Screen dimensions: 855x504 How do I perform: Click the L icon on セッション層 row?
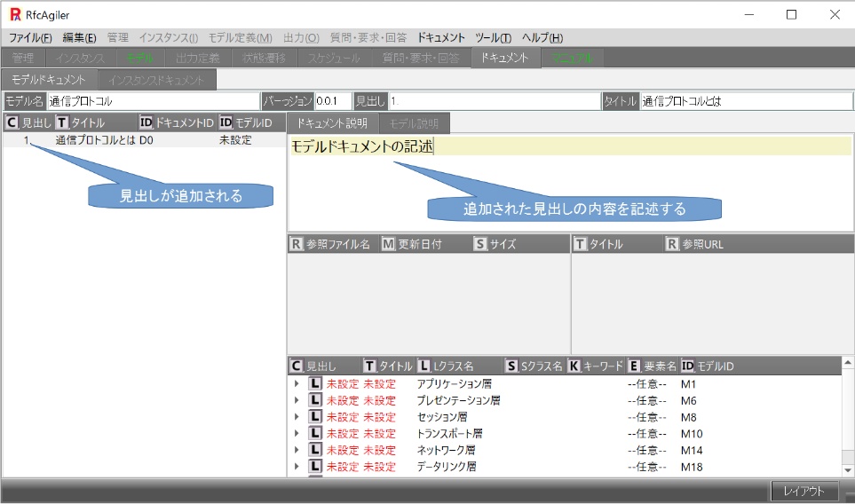click(x=315, y=417)
